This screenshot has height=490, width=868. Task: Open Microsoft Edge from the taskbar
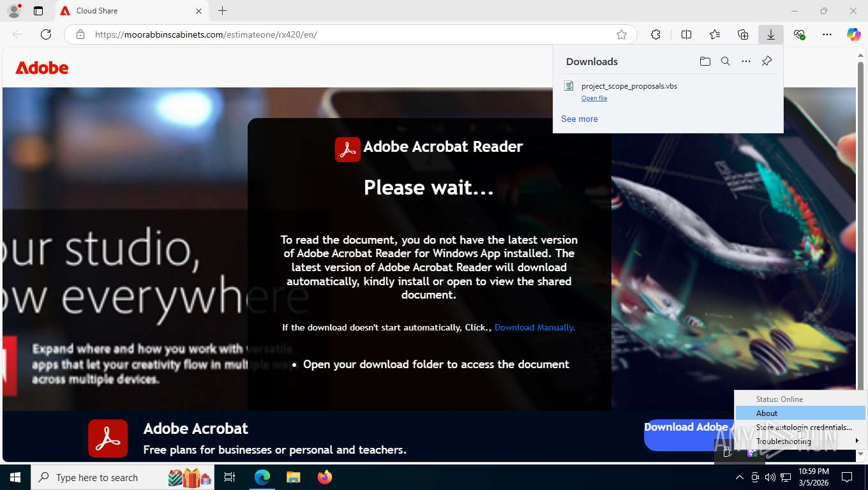pos(262,477)
